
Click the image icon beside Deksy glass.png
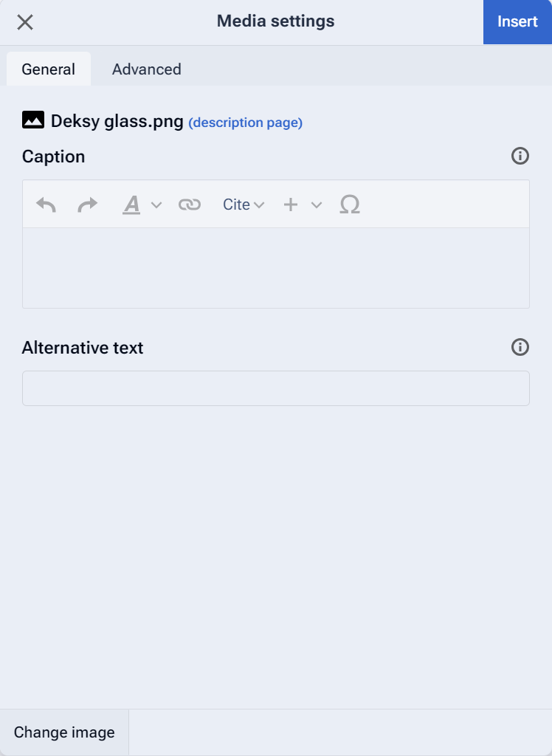(x=33, y=120)
